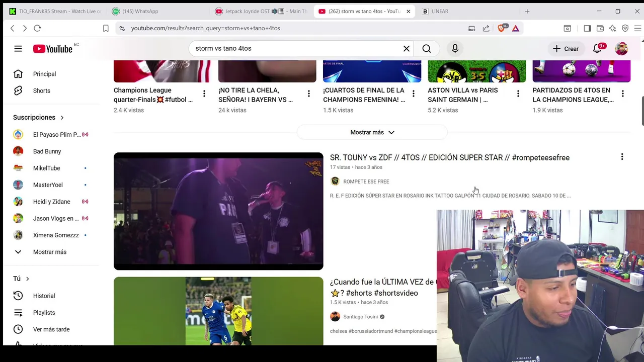This screenshot has width=644, height=362.
Task: Open Santiago Tosini channel
Action: tap(360, 317)
